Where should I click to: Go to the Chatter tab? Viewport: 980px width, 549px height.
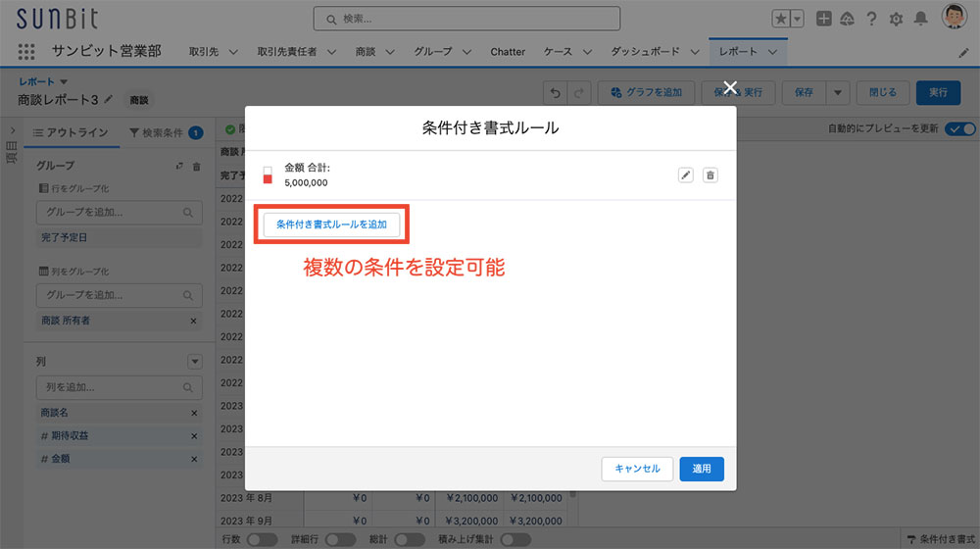point(508,52)
